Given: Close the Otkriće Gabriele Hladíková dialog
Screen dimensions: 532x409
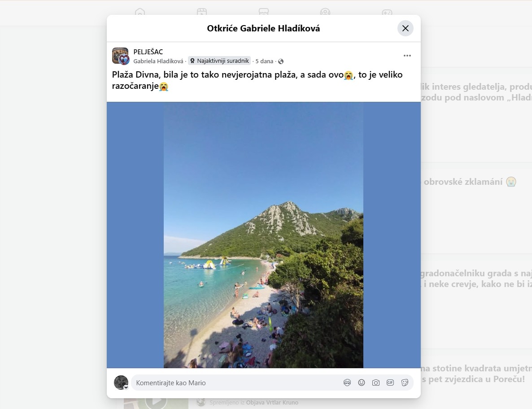Looking at the screenshot, I should point(405,28).
